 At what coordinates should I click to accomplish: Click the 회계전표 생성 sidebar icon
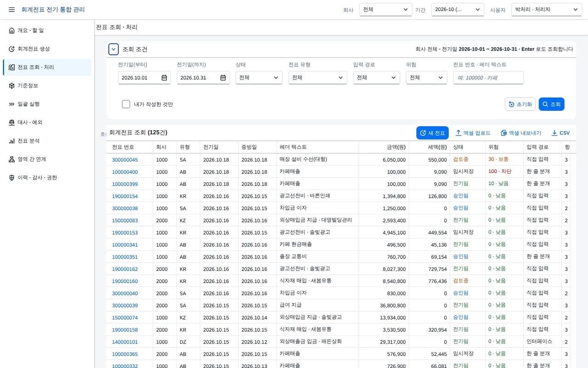pyautogui.click(x=12, y=49)
